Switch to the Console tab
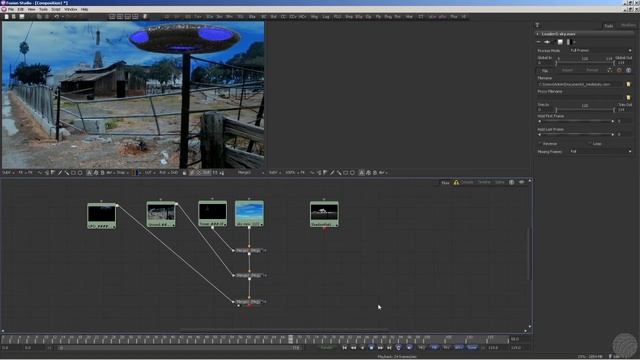 click(x=467, y=182)
